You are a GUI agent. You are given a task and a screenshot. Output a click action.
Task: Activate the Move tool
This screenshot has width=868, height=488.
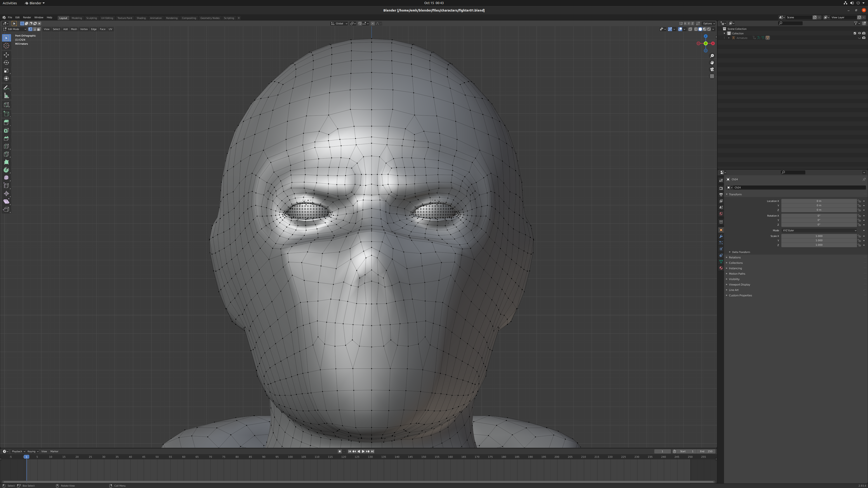(6, 55)
